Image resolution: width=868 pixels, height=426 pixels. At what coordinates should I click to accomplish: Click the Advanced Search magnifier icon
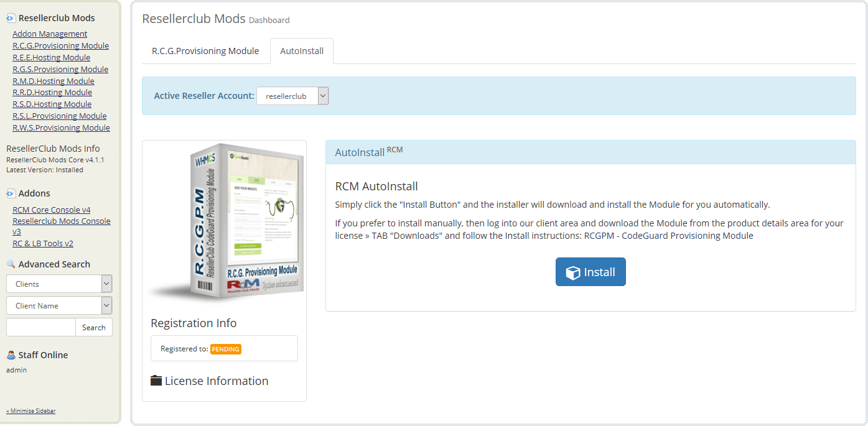pyautogui.click(x=11, y=264)
